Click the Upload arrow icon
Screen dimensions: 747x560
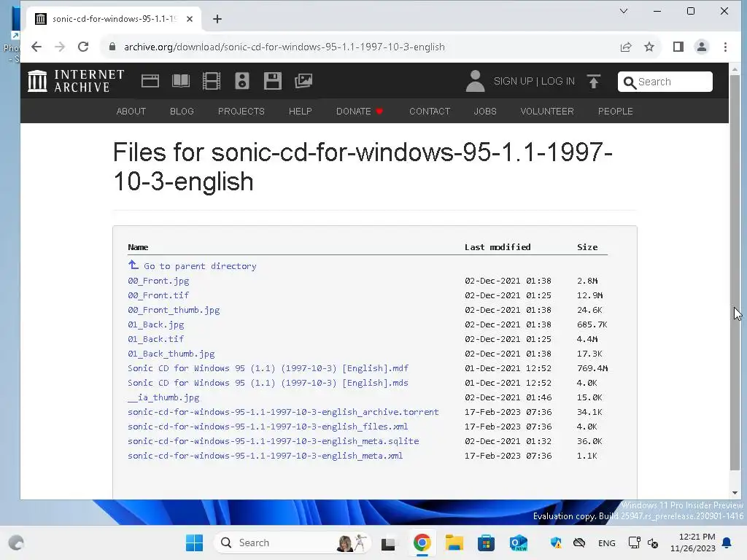594,82
